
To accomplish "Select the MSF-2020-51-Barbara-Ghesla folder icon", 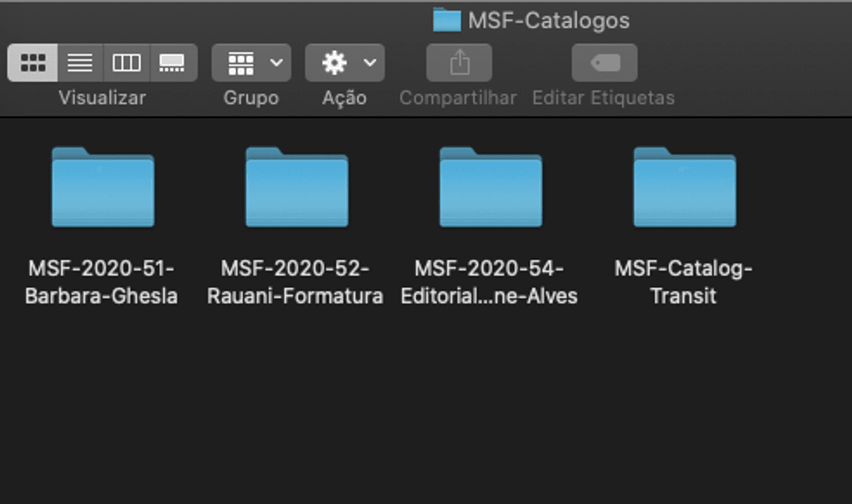I will pos(103,187).
